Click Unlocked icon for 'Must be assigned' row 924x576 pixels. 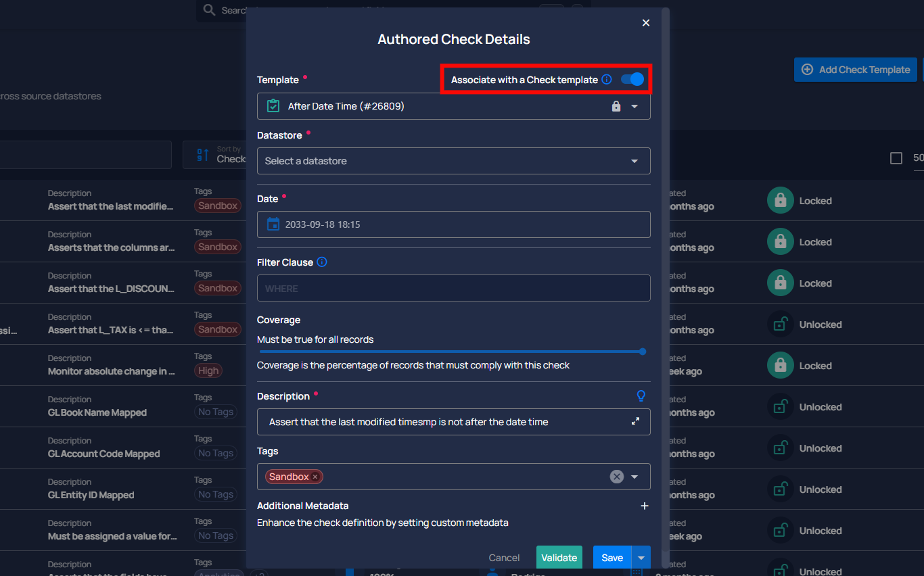tap(780, 531)
